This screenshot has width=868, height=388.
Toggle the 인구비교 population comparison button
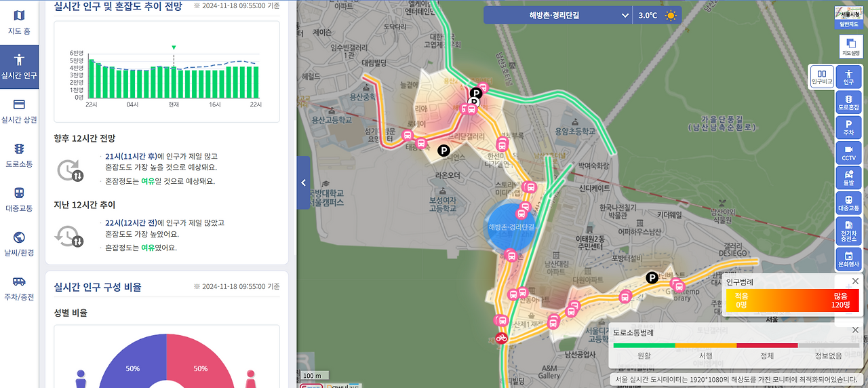(821, 76)
